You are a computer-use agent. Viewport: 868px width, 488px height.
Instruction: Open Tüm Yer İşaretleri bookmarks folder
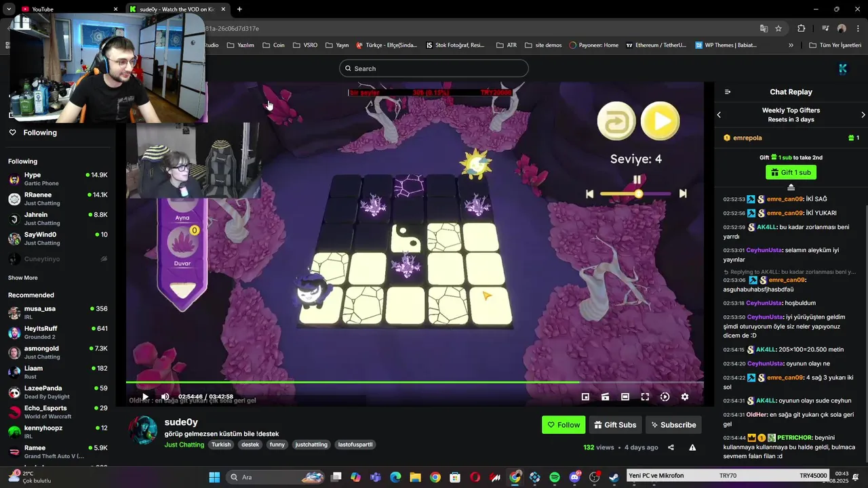[x=835, y=45]
